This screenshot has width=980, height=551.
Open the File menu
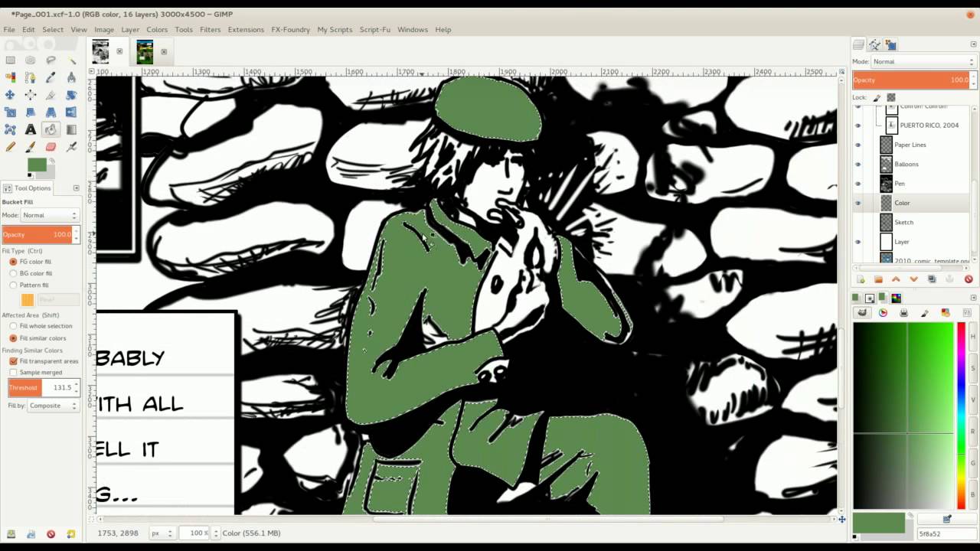coord(9,29)
